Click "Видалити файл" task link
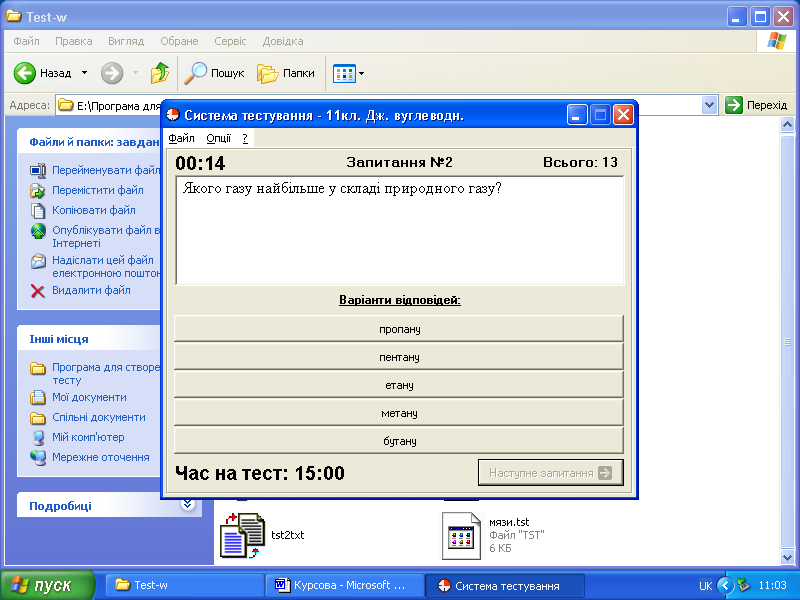800x600 pixels. [91, 290]
